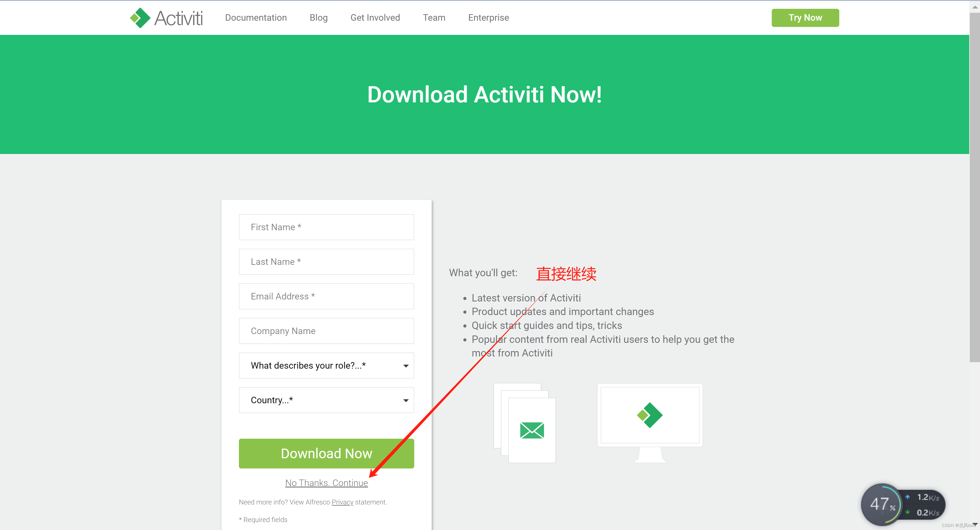Click the Email Address input field
This screenshot has height=530, width=980.
pyautogui.click(x=327, y=296)
